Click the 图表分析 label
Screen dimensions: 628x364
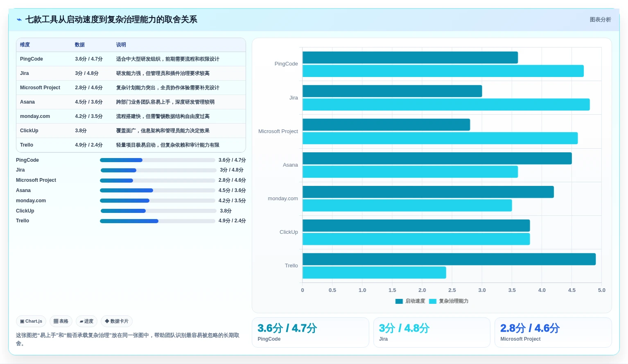pos(600,20)
